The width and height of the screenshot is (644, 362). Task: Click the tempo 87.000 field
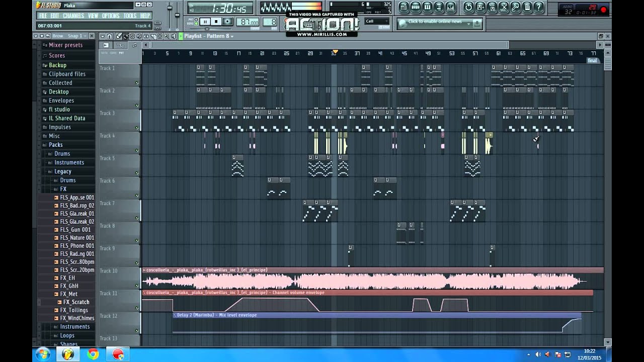[248, 22]
